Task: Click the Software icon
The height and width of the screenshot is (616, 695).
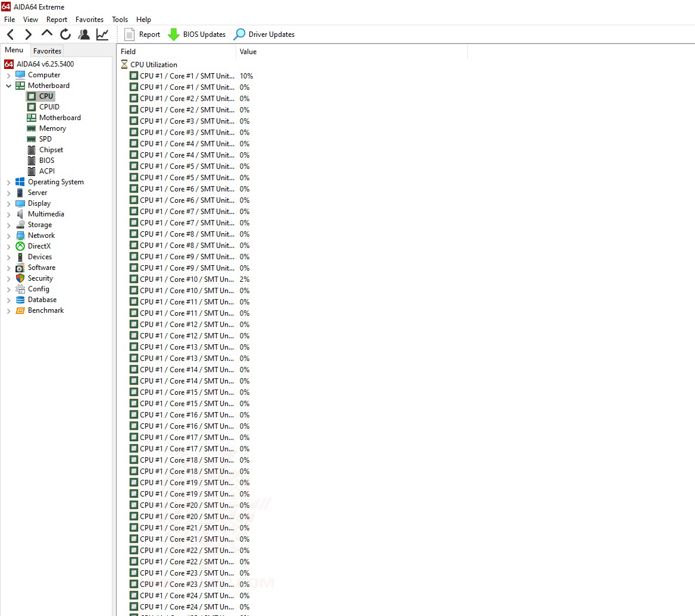Action: coord(20,268)
